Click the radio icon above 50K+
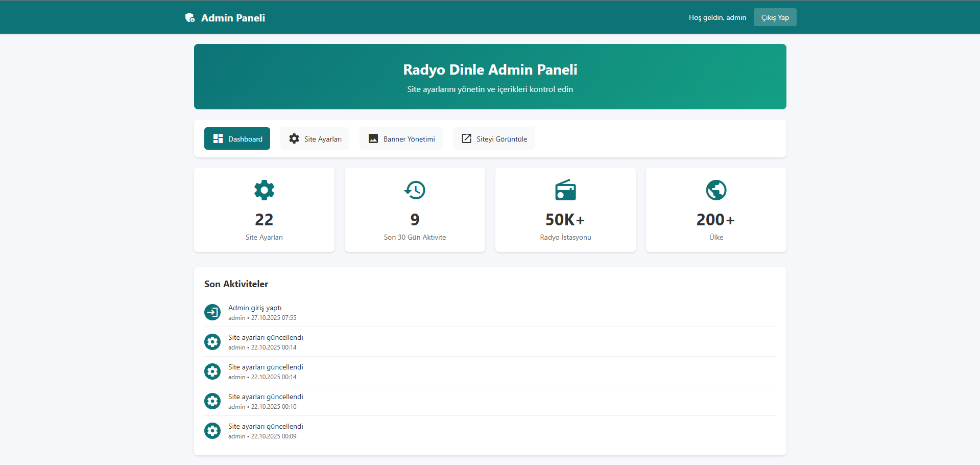 point(565,190)
